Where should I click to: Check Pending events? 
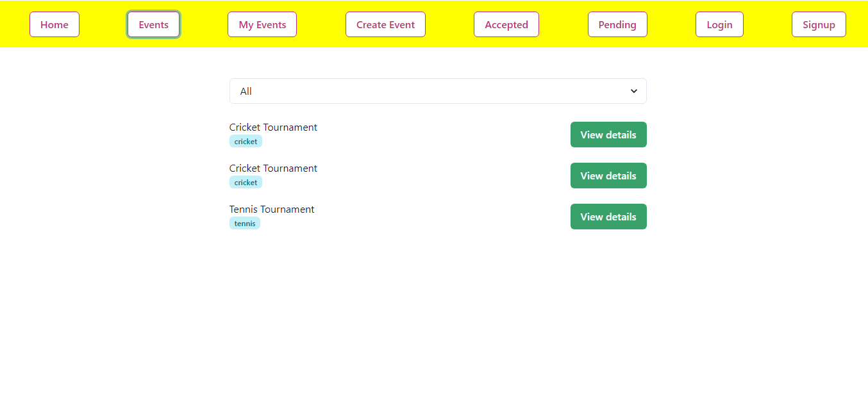tap(617, 24)
